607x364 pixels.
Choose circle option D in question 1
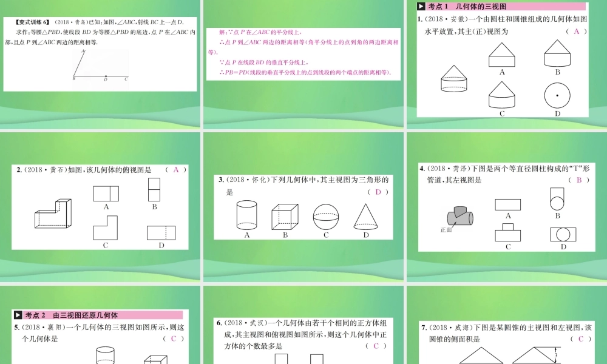(x=557, y=95)
